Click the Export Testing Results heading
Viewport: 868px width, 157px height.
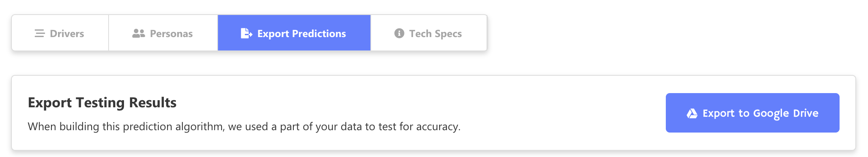(x=102, y=103)
